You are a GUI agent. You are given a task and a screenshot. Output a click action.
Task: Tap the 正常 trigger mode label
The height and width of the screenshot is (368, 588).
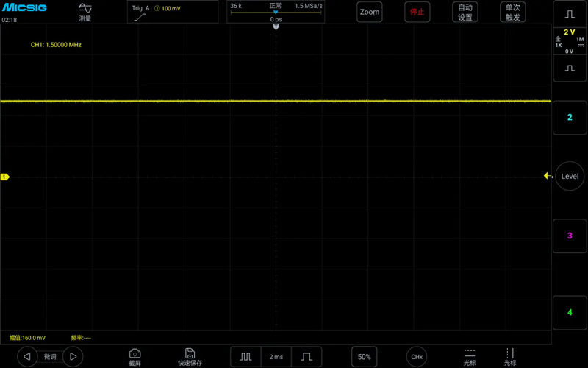276,6
